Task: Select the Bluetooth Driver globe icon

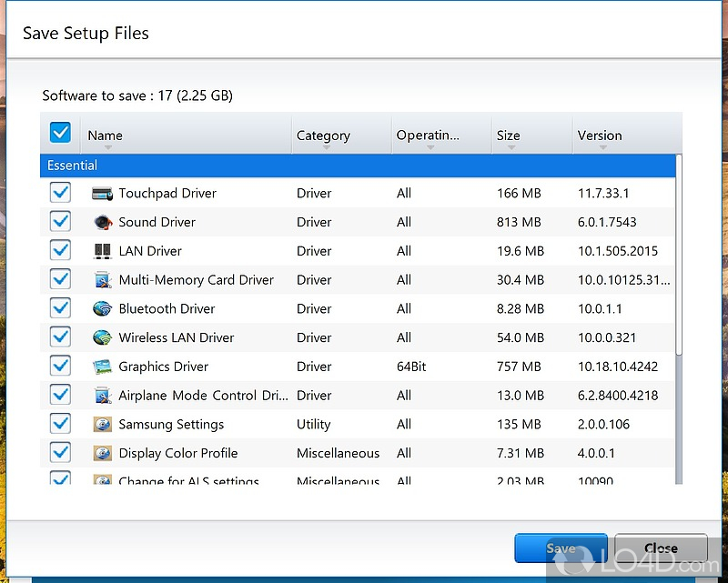Action: (102, 309)
